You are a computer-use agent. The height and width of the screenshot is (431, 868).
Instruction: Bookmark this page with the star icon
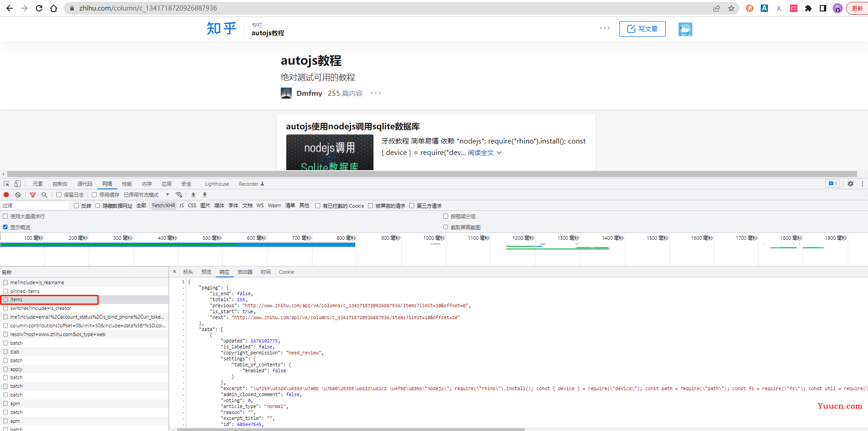coord(731,8)
